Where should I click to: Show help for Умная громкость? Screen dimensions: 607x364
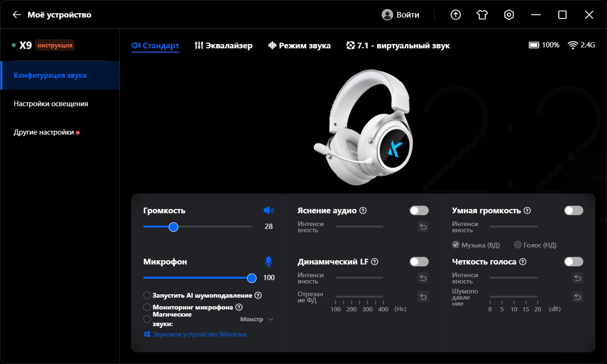527,210
